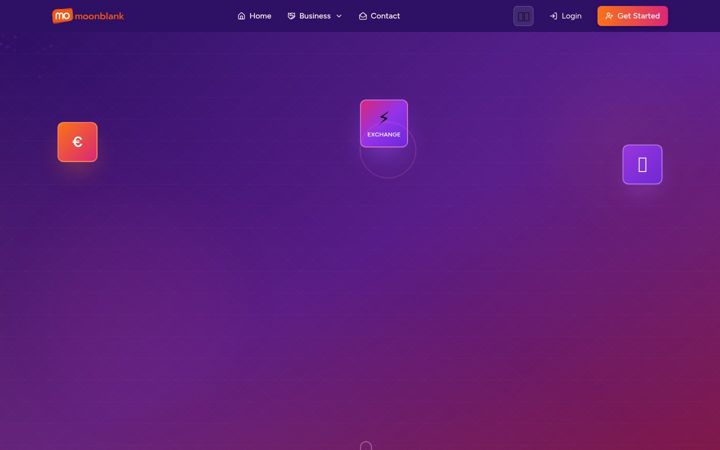Viewport: 720px width, 450px height.
Task: Click the moonblank logo
Action: 88,16
